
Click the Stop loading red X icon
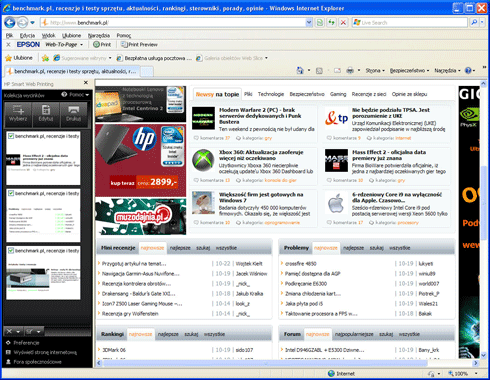[x=343, y=23]
